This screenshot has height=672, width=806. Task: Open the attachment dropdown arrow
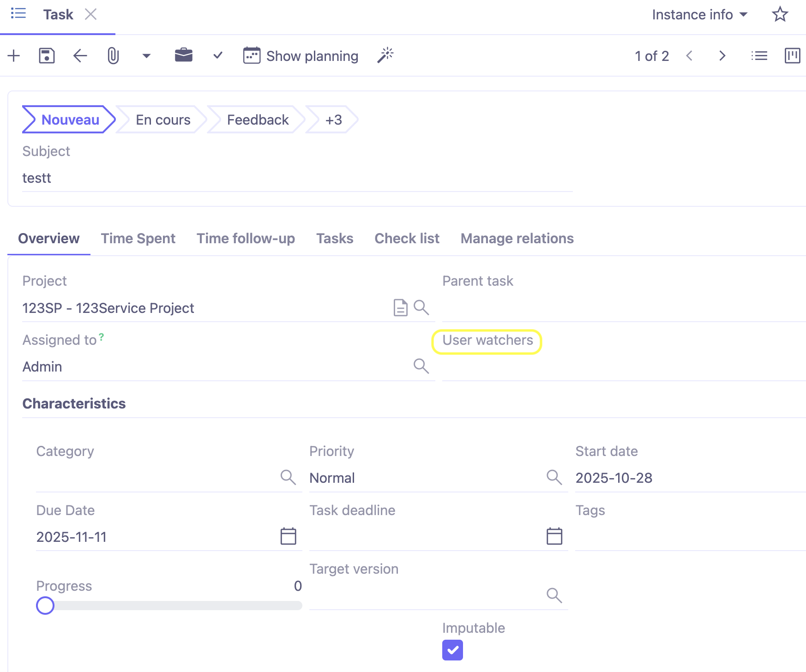click(146, 56)
